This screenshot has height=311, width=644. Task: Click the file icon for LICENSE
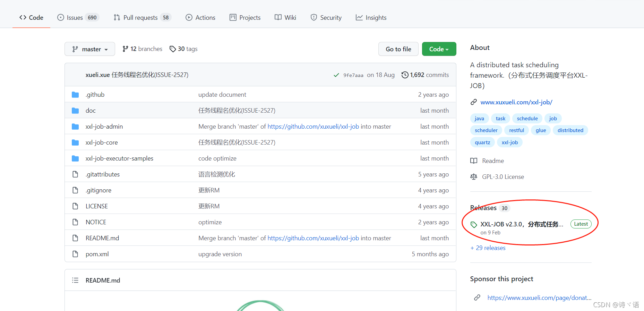75,206
